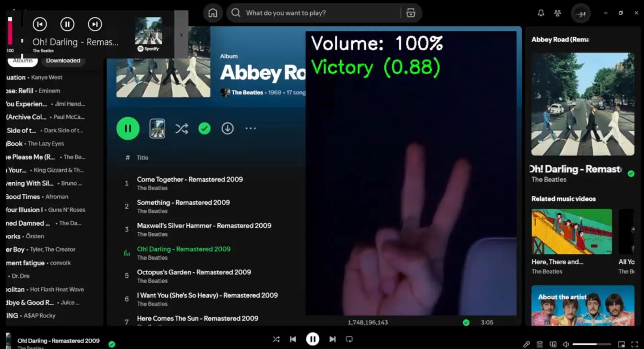Click the Title column header

tap(142, 158)
